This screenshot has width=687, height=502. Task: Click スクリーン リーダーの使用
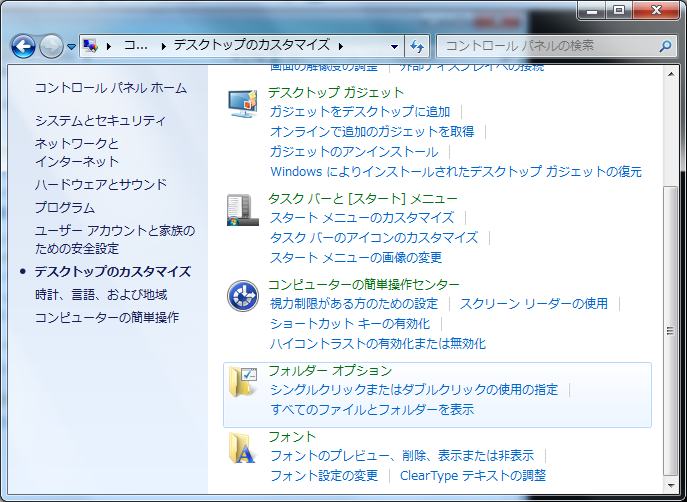pyautogui.click(x=534, y=304)
